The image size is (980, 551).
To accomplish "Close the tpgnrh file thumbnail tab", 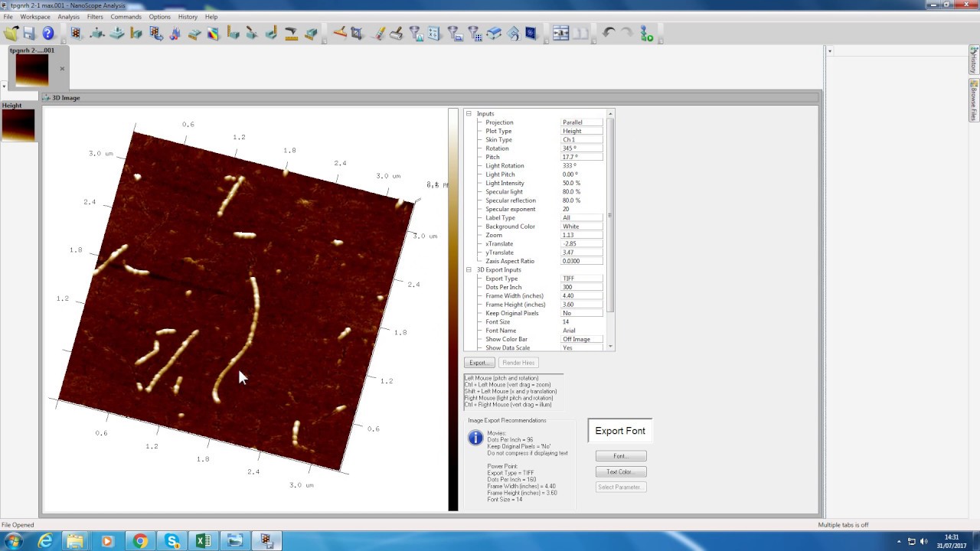I will point(62,69).
